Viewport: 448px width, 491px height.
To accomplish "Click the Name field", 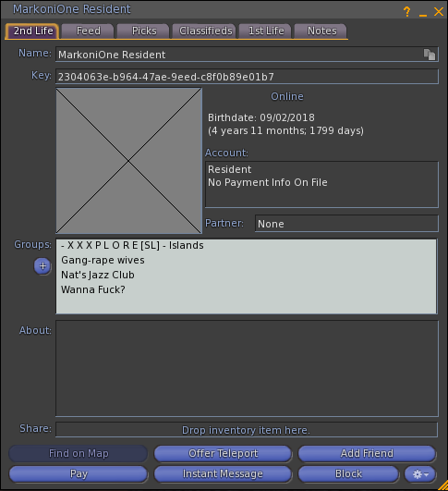I will 247,55.
